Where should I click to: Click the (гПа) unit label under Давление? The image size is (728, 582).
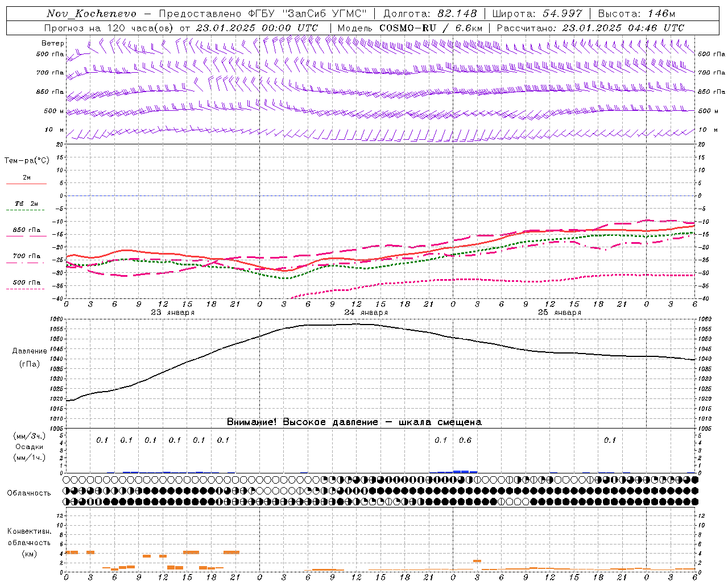pos(29,364)
